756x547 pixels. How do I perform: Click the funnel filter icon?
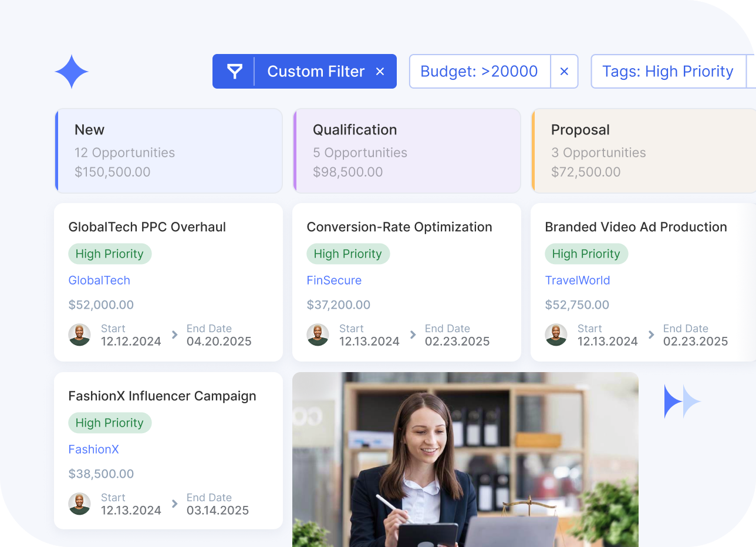click(235, 72)
